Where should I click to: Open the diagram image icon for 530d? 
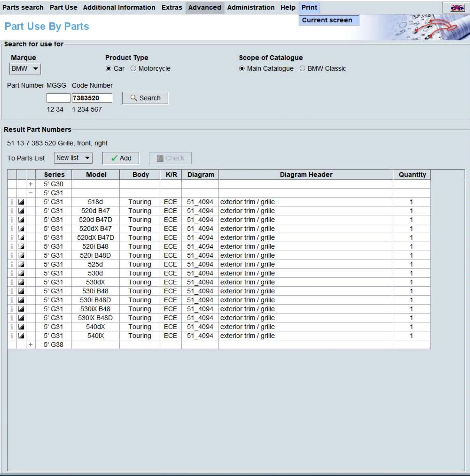click(x=21, y=273)
